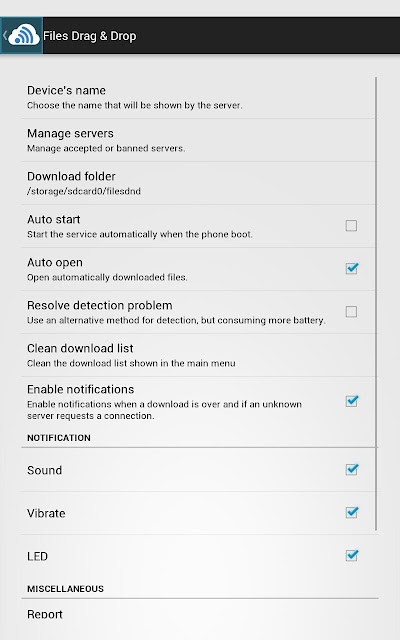This screenshot has width=400, height=640.
Task: Turn off the Sound notification checkbox
Action: 351,470
